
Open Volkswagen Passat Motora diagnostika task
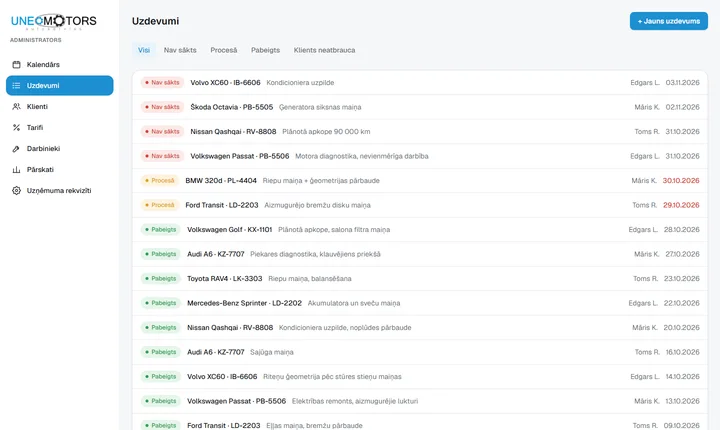point(420,156)
